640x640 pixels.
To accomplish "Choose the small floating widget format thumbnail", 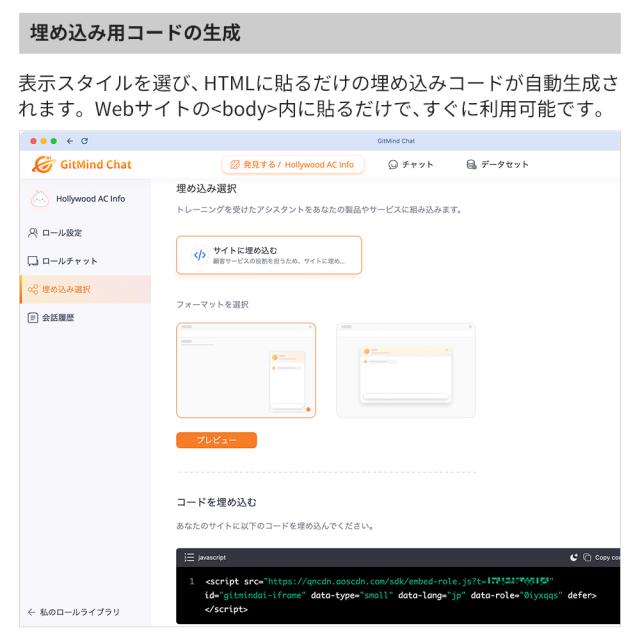I will (246, 370).
